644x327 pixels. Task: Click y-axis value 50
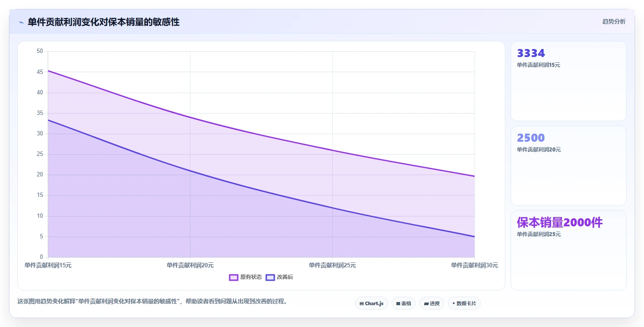(40, 51)
